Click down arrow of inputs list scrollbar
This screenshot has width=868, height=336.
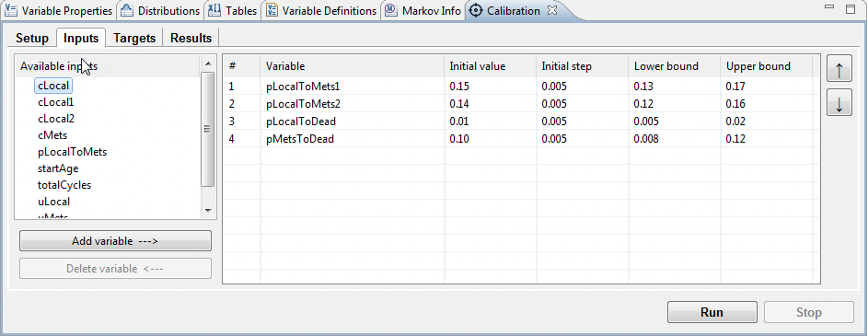[x=208, y=211]
